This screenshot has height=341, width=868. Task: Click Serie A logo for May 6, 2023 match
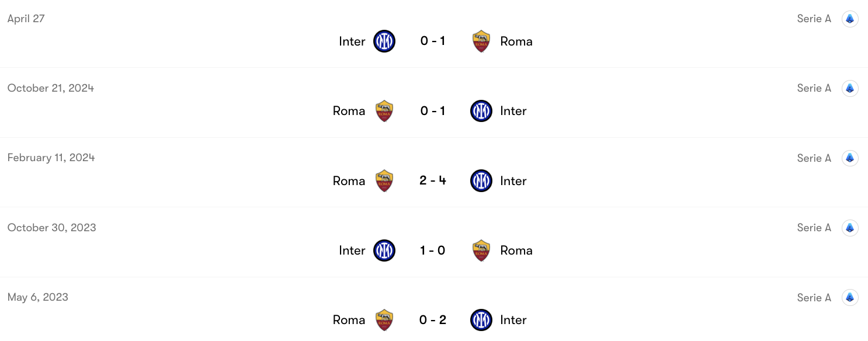point(850,298)
